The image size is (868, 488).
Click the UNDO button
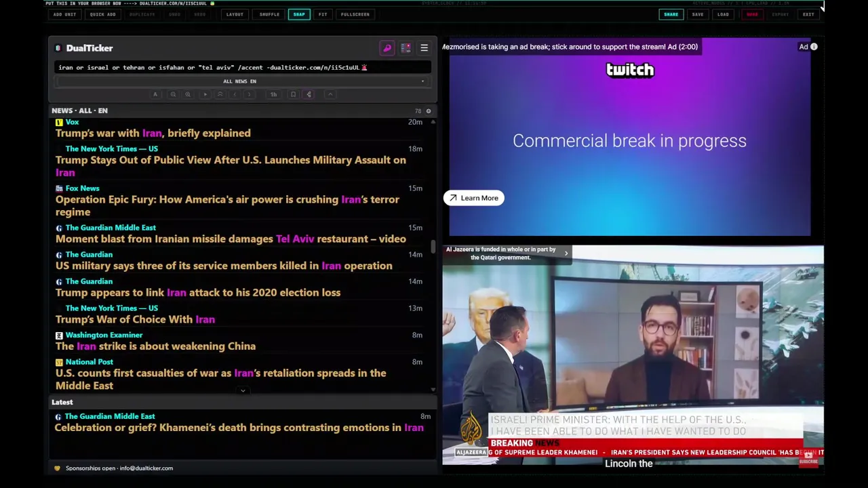[x=174, y=14]
